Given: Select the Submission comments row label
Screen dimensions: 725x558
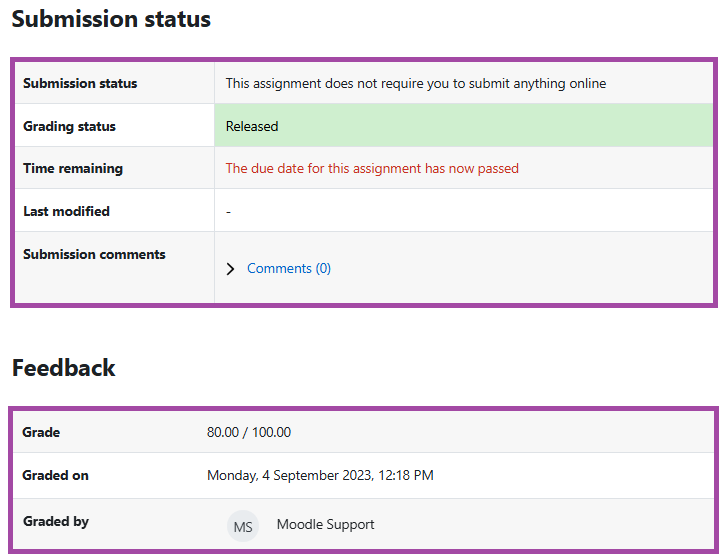Looking at the screenshot, I should pos(94,254).
